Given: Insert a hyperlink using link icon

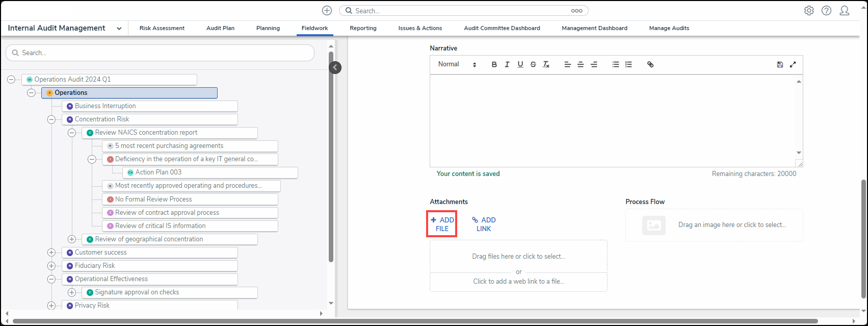Looking at the screenshot, I should click(x=650, y=65).
